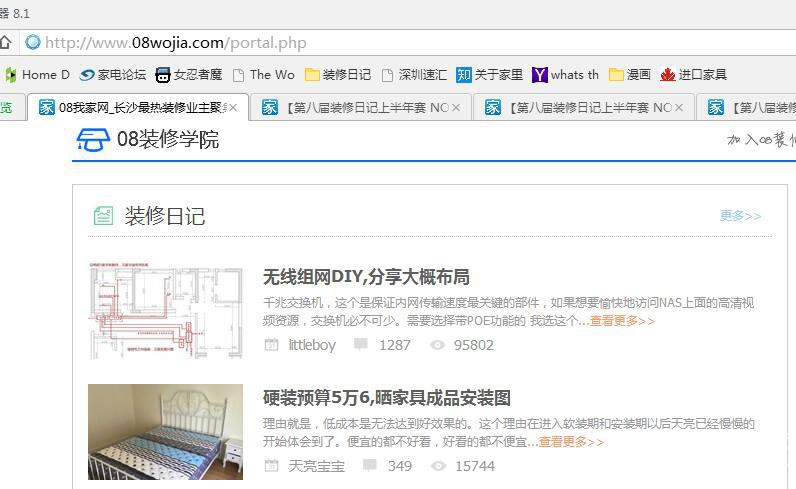Image resolution: width=796 pixels, height=489 pixels.
Task: Open the whats th Yahoo bookmark
Action: tap(565, 74)
